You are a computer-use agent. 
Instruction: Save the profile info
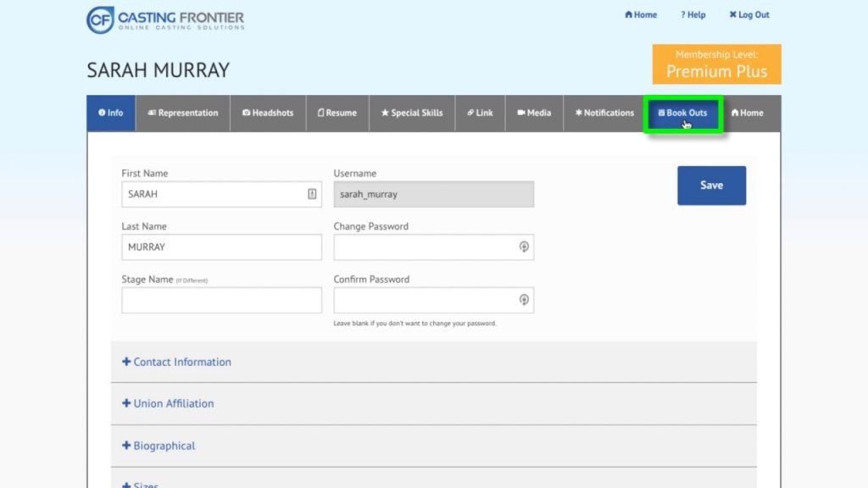[711, 186]
